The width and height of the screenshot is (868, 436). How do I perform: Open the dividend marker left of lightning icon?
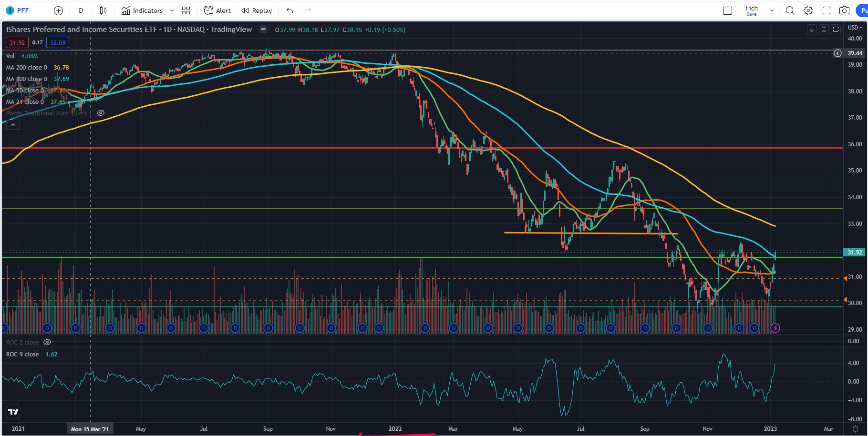pyautogui.click(x=754, y=328)
